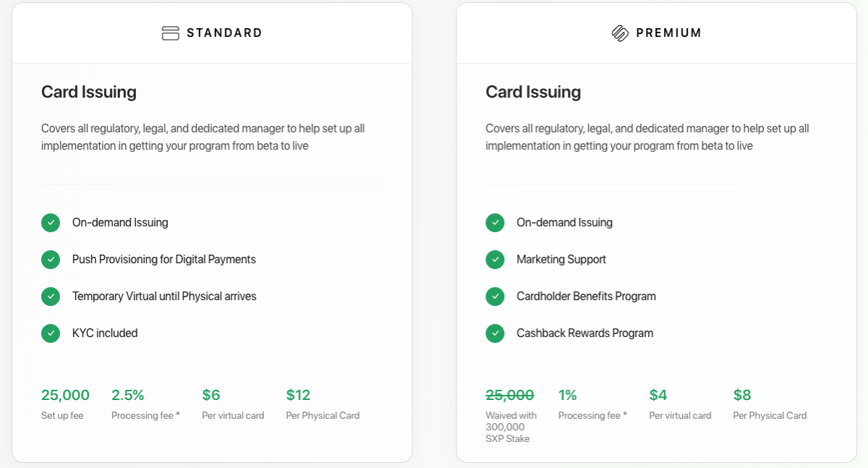Click checkmark beside Cardholder Benefits Program
Viewport: 868px width, 468px height.
tap(495, 297)
